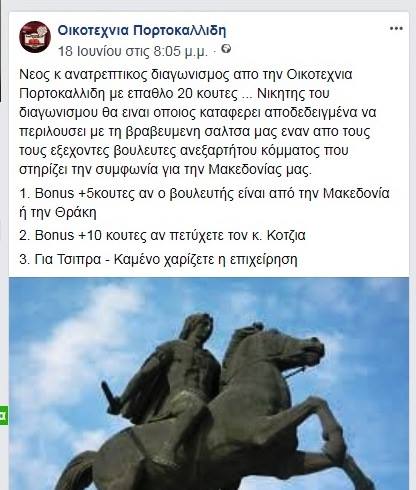Click the green icon at left edge

[x=4, y=415]
